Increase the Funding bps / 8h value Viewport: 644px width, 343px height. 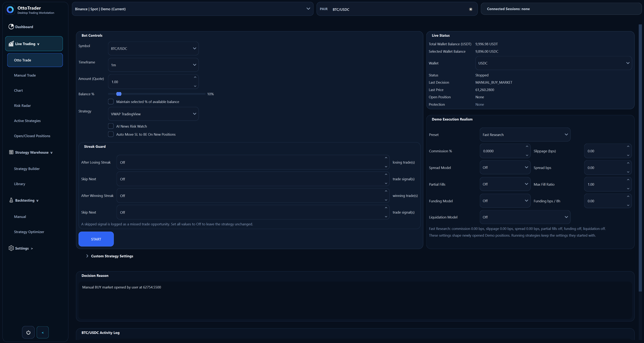628,197
